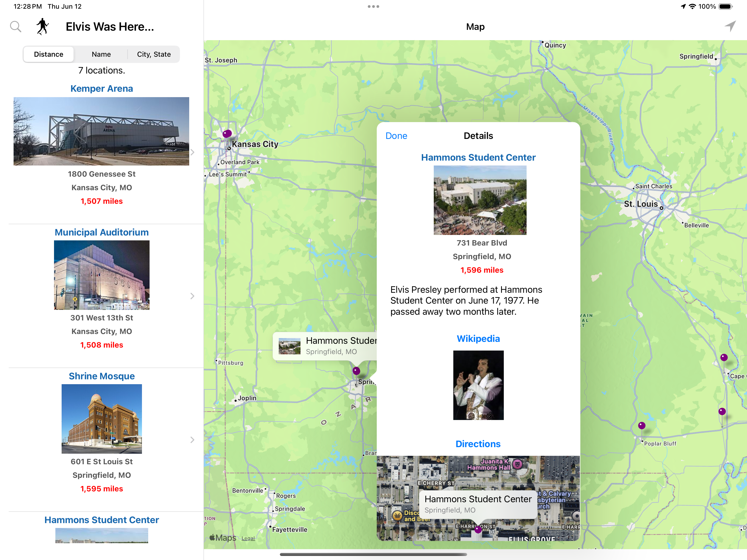
Task: Tap the purple pin on the satellite mini map
Action: [x=478, y=530]
